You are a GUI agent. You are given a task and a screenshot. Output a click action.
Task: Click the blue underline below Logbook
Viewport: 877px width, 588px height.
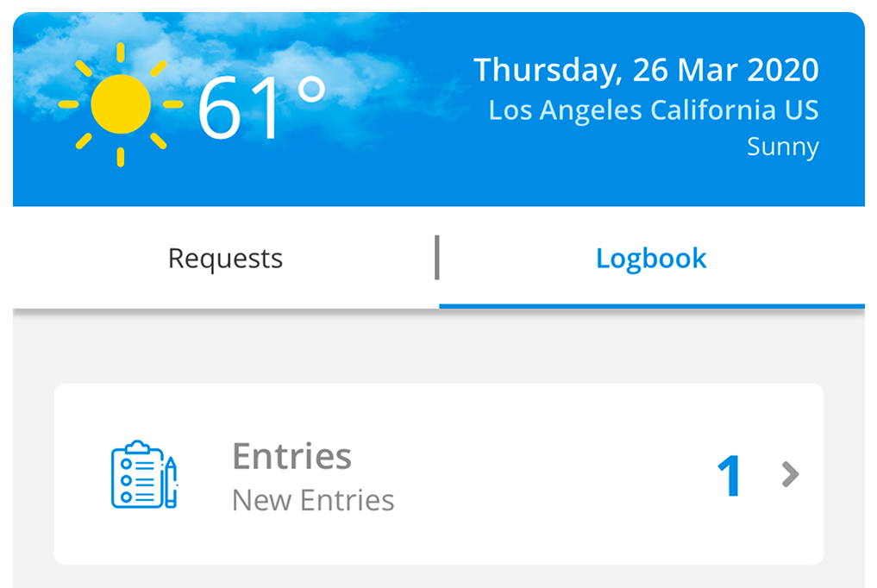(651, 305)
